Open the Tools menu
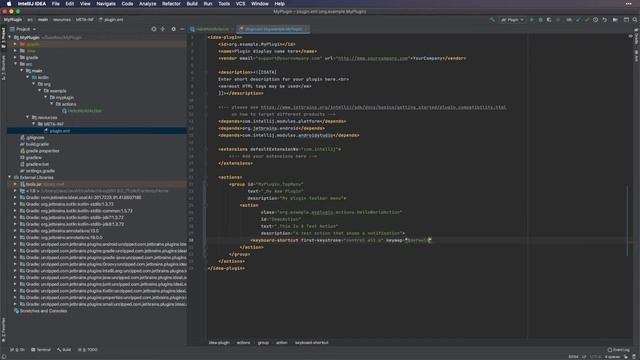This screenshot has height=360, width=640. [224, 4]
